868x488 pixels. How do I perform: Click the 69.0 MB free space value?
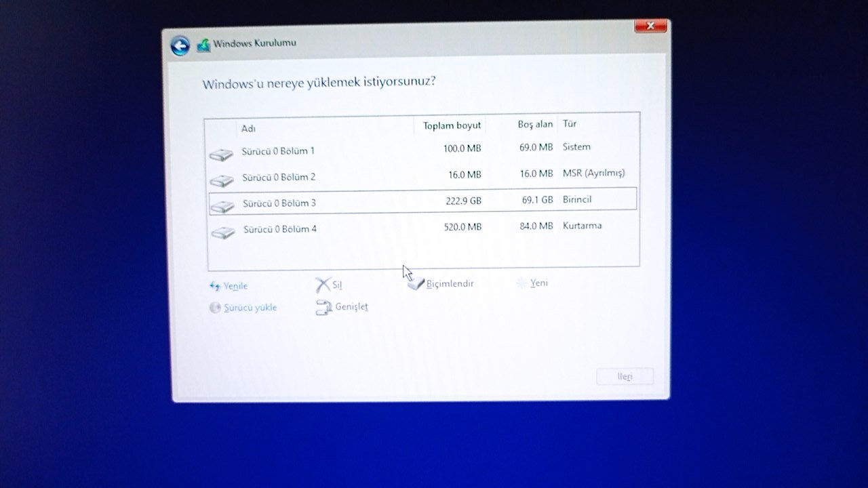[536, 148]
